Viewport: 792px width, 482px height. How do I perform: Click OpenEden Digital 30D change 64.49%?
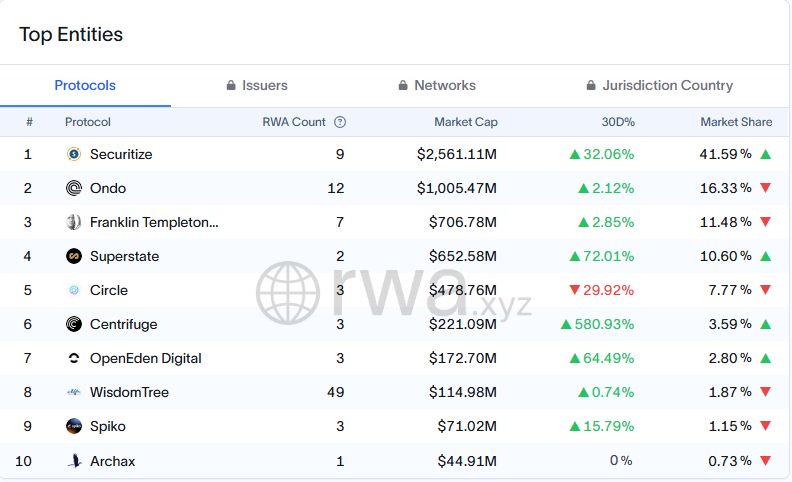tap(601, 358)
